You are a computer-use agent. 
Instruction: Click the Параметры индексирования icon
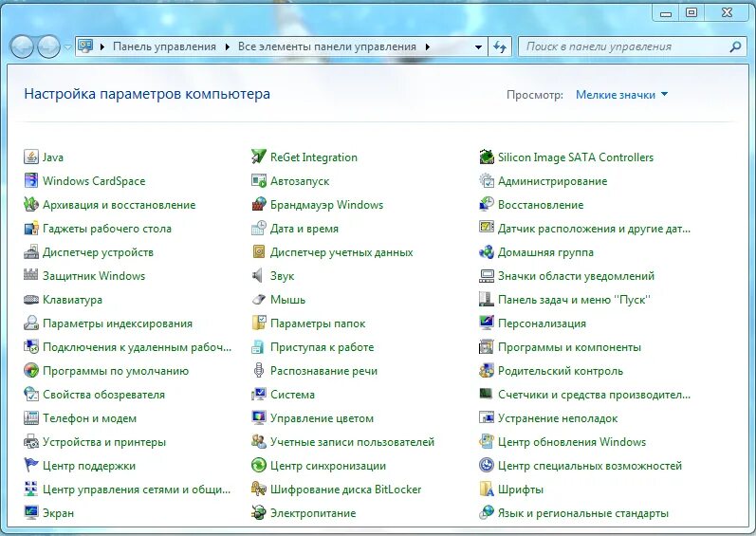pos(31,323)
